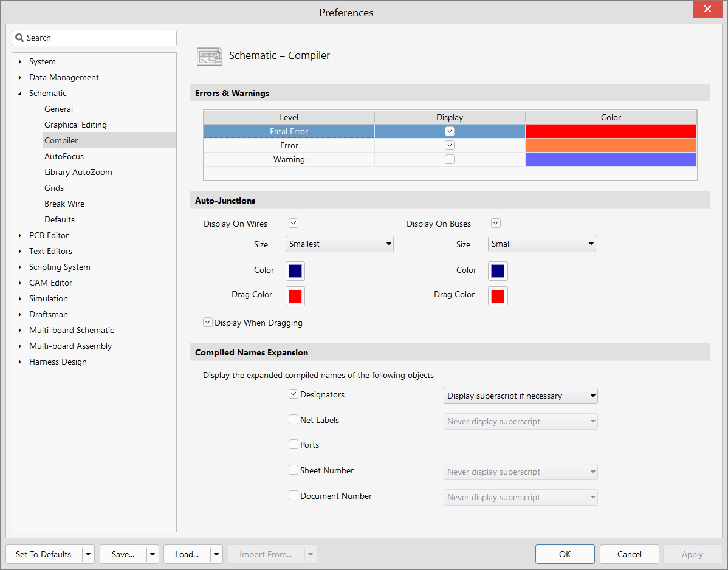
Task: Open Set To Defaults dropdown arrow
Action: [88, 554]
